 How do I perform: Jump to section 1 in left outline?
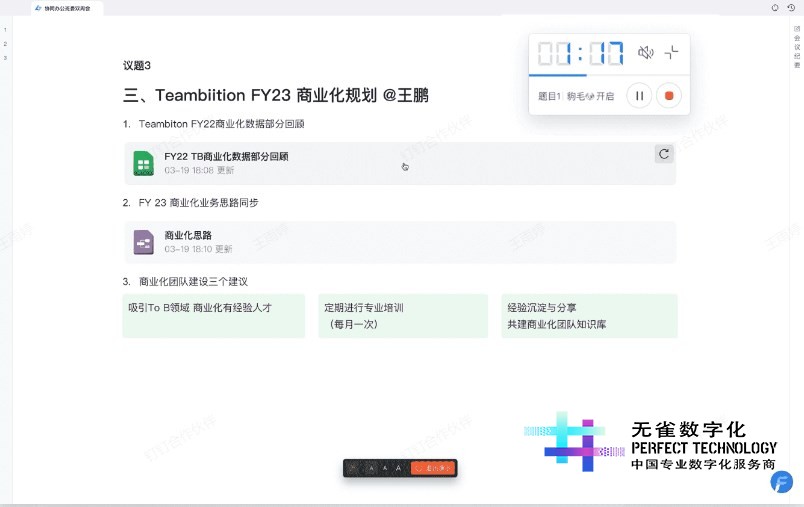5,30
